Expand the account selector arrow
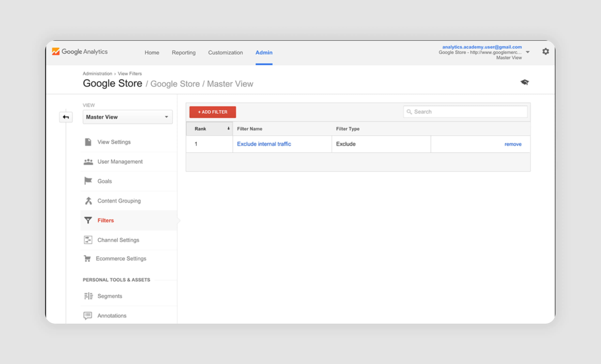This screenshot has height=364, width=601. click(528, 52)
